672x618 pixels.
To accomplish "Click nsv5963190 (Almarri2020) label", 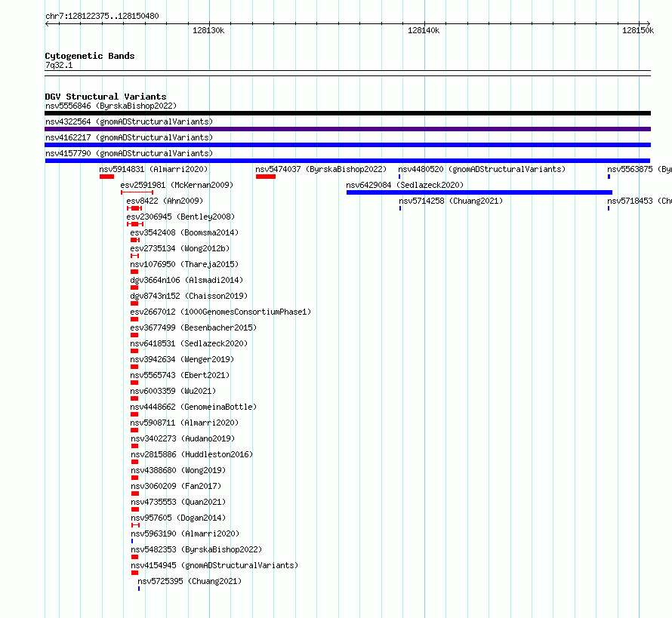I will click(185, 533).
